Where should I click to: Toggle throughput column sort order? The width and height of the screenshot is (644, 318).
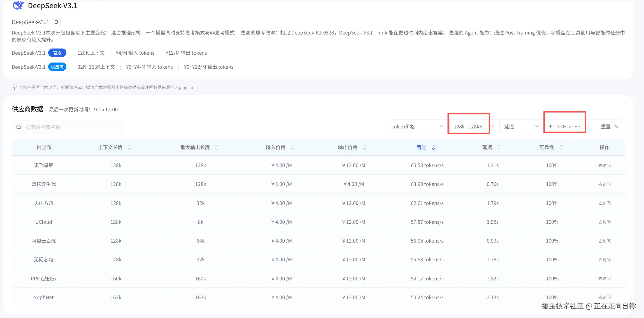click(x=433, y=148)
